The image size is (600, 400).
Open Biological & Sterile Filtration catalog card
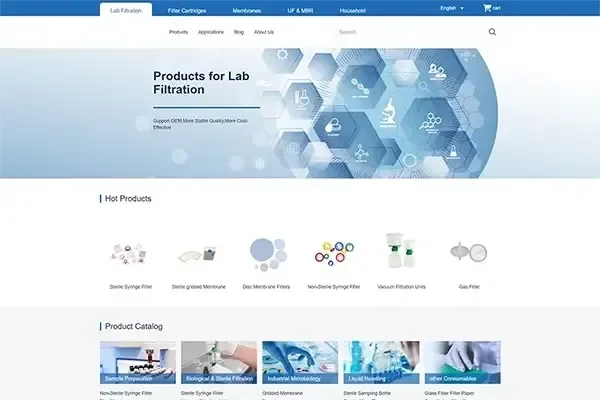tap(219, 362)
